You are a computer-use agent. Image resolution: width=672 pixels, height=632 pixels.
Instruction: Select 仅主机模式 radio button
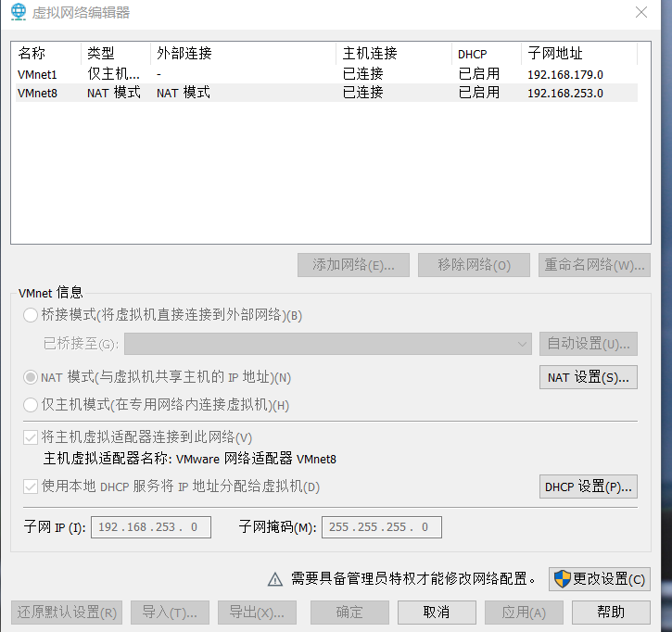tap(31, 405)
